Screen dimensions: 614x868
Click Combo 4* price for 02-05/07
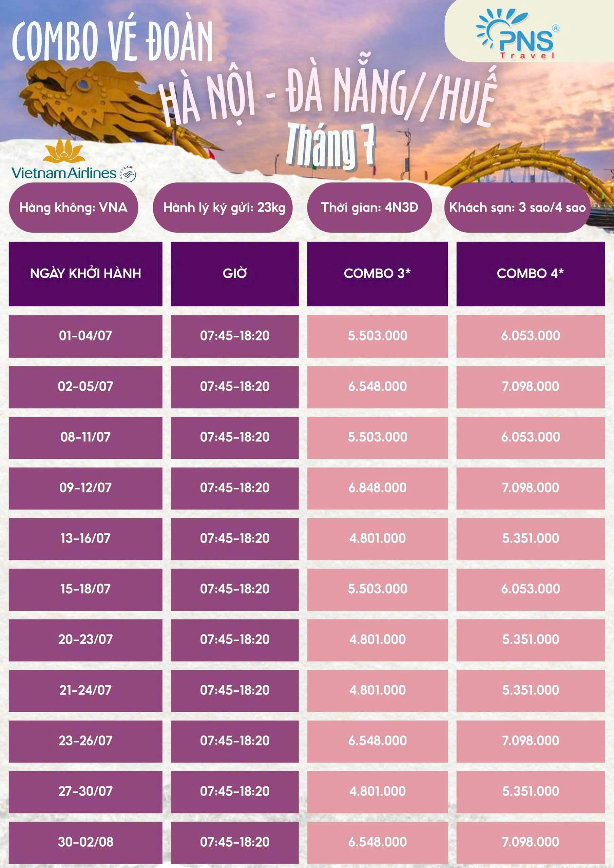pyautogui.click(x=530, y=387)
